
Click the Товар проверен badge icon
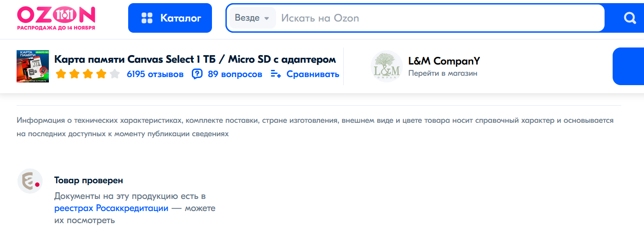coord(30,181)
